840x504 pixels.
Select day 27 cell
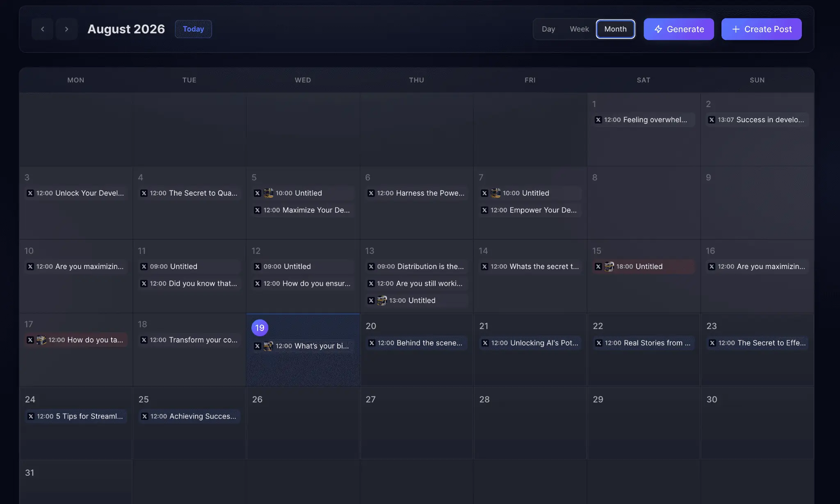tap(417, 423)
